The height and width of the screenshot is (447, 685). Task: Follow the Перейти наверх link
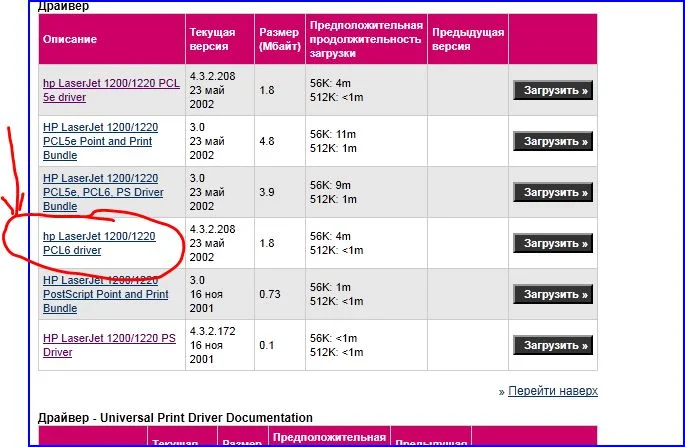coord(553,391)
